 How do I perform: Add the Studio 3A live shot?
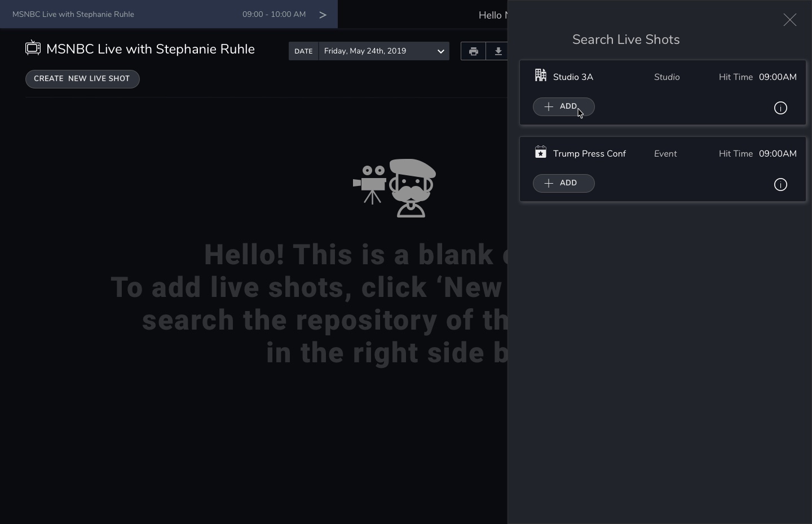click(563, 107)
